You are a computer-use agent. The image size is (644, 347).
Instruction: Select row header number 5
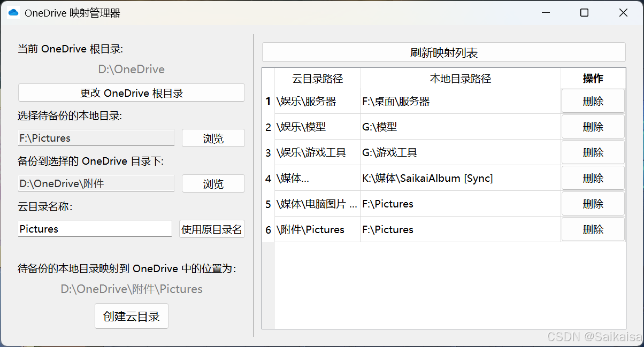pos(269,204)
